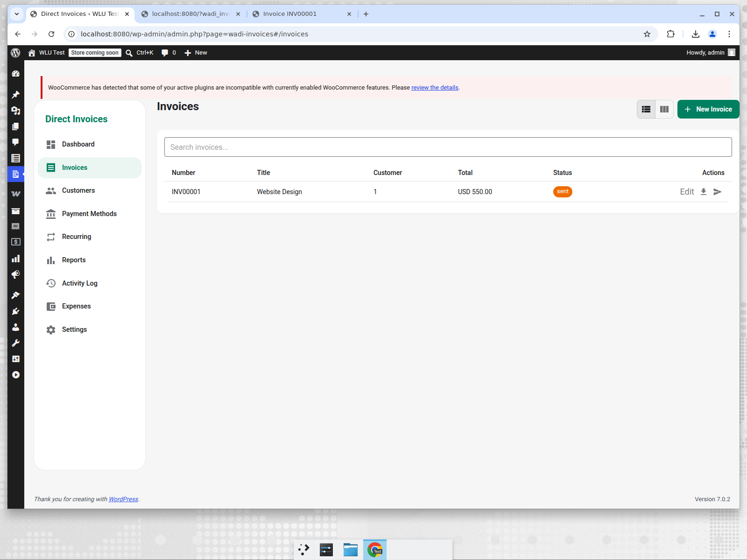747x560 pixels.
Task: Open the 'Howdy, admin' account menu
Action: click(x=711, y=53)
